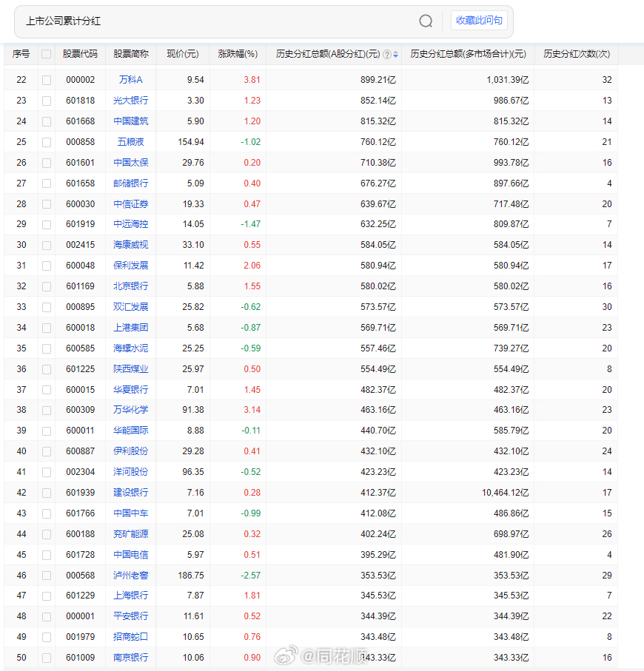Click the value 10,464.12亿
The height and width of the screenshot is (671, 644).
(x=506, y=493)
